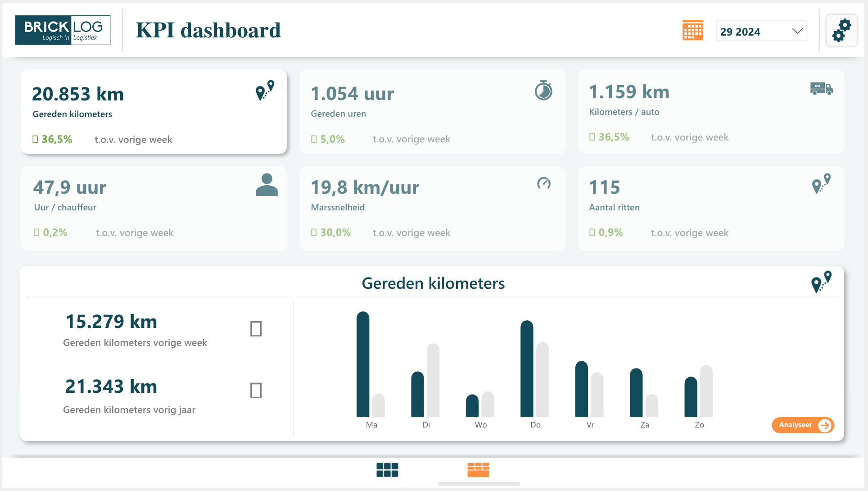Click the 21.343 km value
The image size is (868, 491).
(111, 386)
